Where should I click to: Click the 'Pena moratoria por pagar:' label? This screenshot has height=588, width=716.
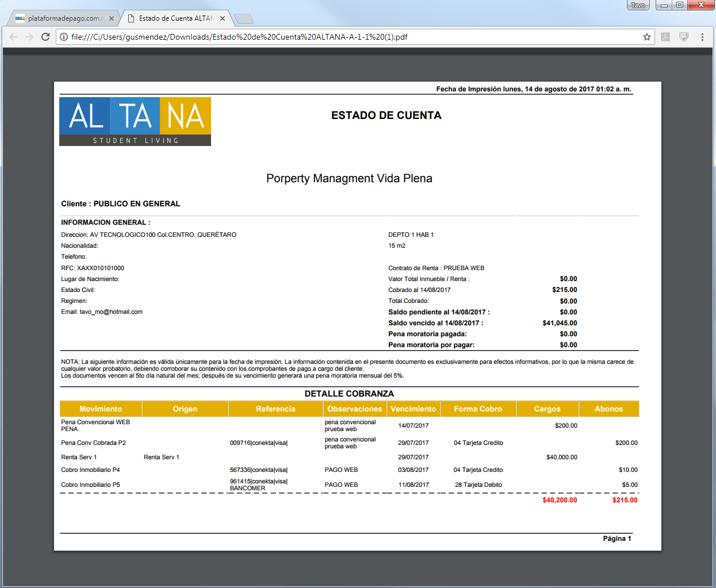click(431, 345)
